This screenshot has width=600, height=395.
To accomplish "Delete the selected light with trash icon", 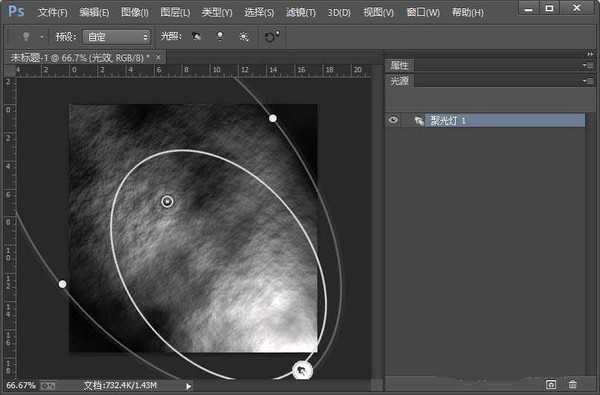I will 572,384.
